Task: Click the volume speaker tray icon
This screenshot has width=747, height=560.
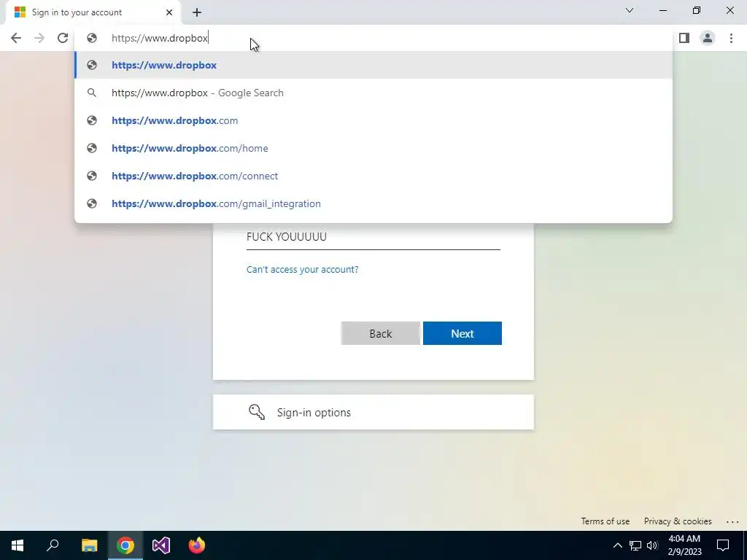Action: coord(652,545)
